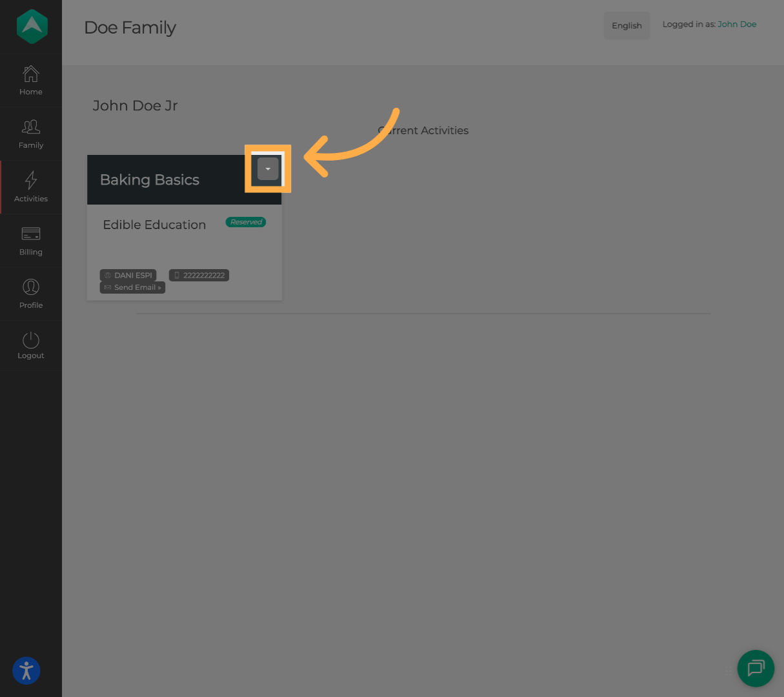
Task: Click the green app logo in the sidebar
Action: coord(32,26)
